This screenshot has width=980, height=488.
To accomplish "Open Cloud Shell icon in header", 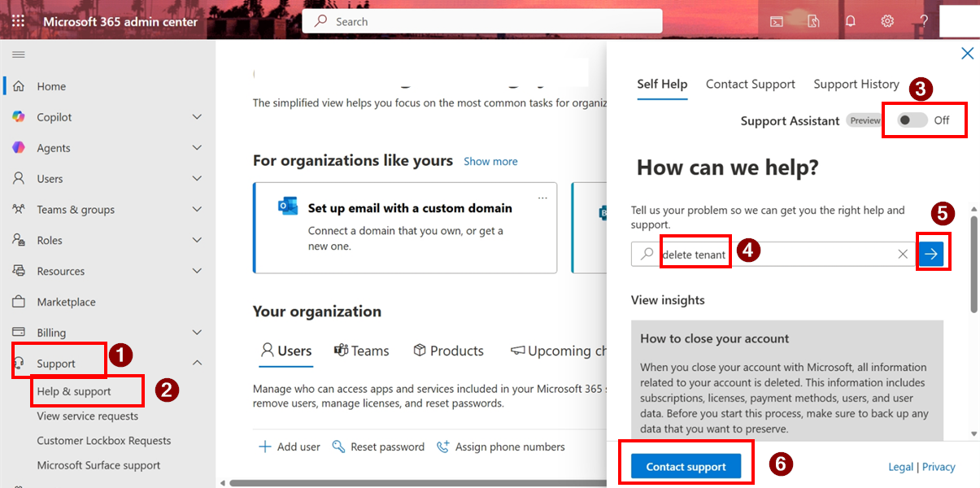I will 777,21.
